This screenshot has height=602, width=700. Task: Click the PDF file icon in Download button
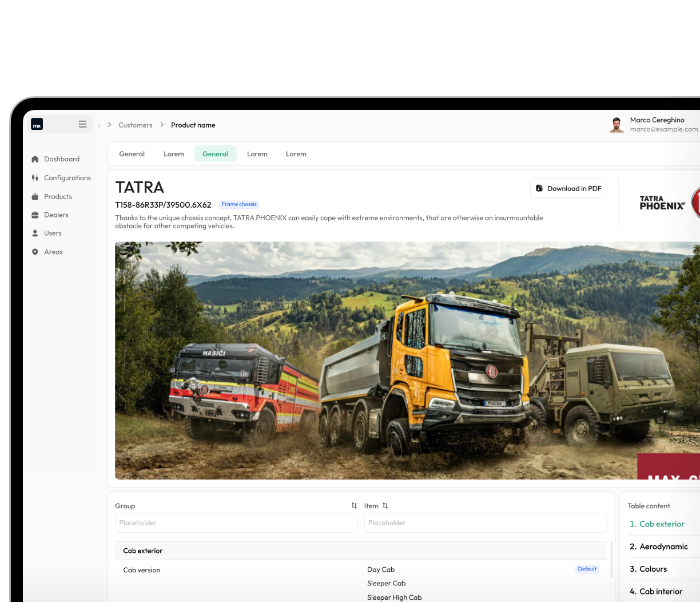click(x=539, y=188)
